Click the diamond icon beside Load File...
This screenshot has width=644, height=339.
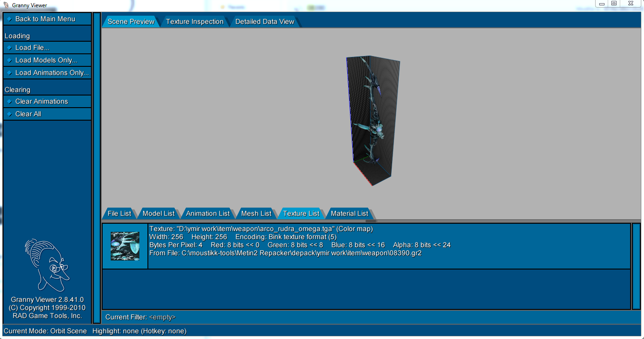coord(9,48)
